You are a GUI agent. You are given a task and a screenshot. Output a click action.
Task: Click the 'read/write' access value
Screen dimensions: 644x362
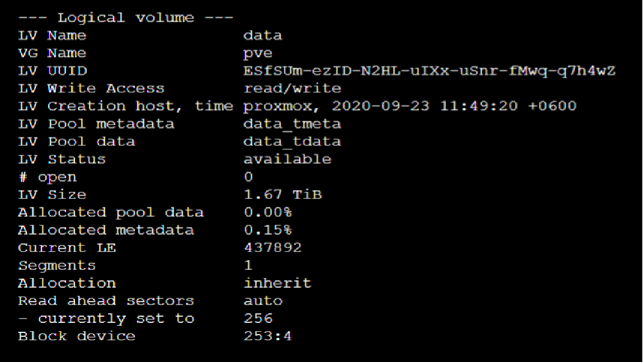[x=292, y=89]
